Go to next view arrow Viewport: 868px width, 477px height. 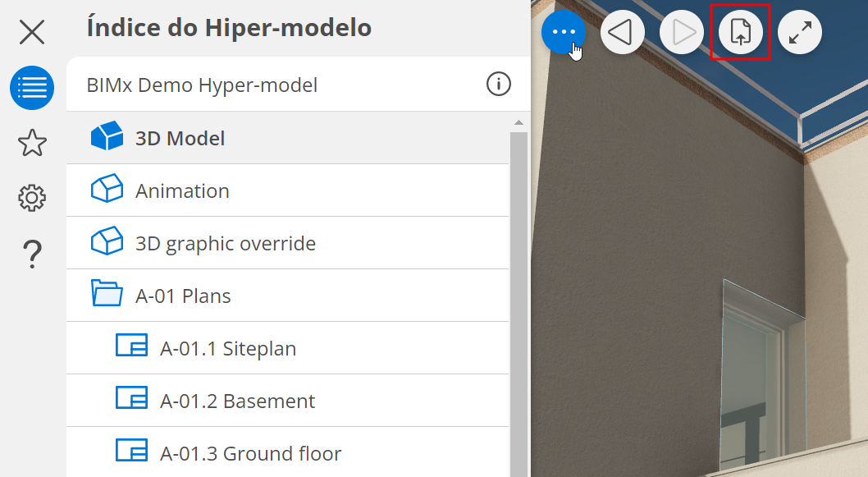pos(682,32)
